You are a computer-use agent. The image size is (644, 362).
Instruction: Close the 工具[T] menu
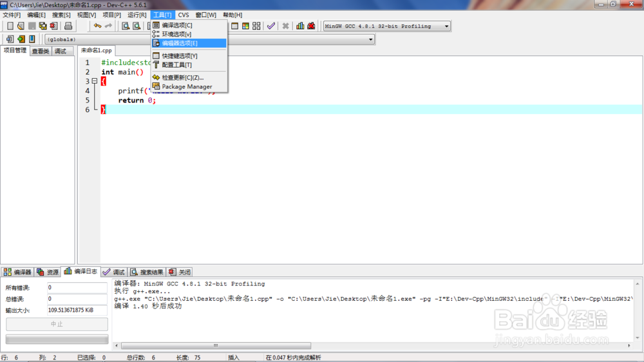tap(162, 15)
